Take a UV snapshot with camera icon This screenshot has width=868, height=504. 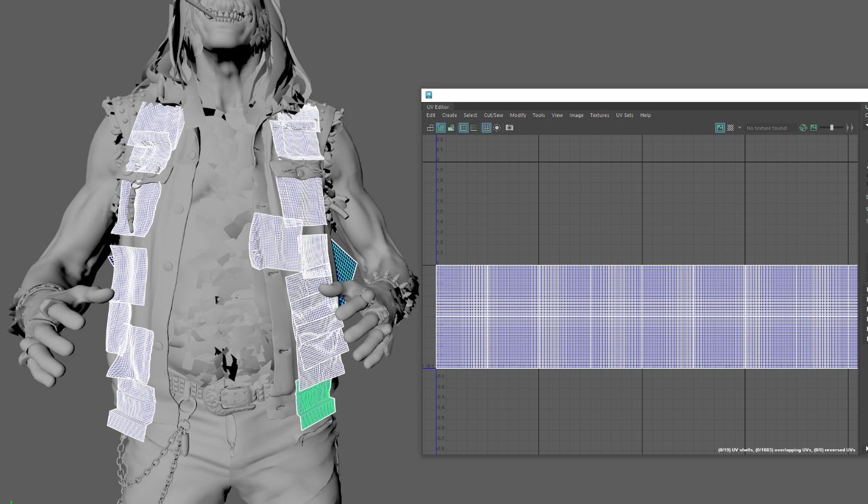509,128
